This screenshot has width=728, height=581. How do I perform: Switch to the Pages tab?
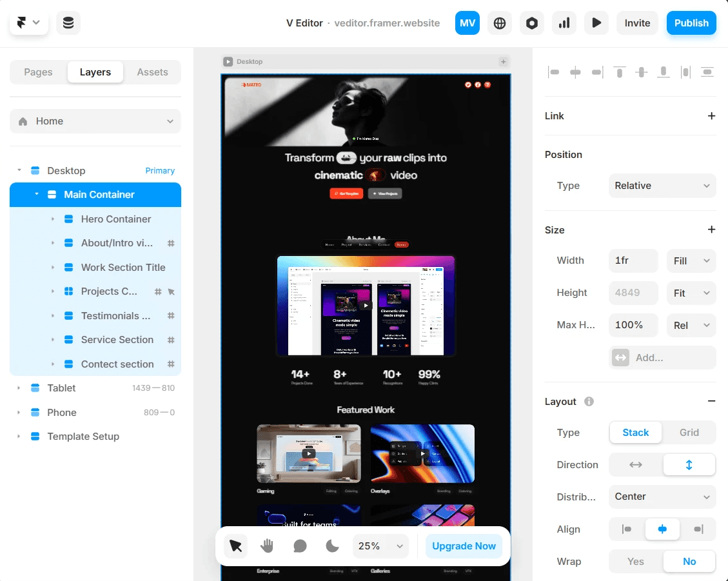pyautogui.click(x=38, y=72)
